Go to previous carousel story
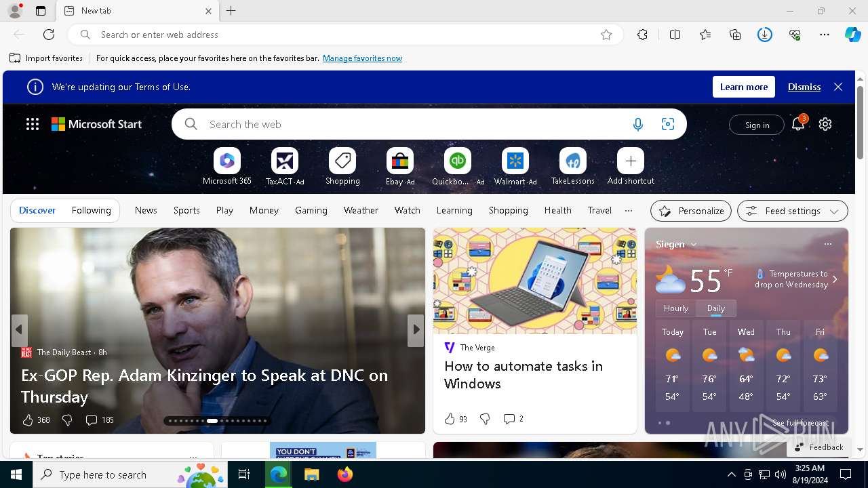 (x=19, y=329)
